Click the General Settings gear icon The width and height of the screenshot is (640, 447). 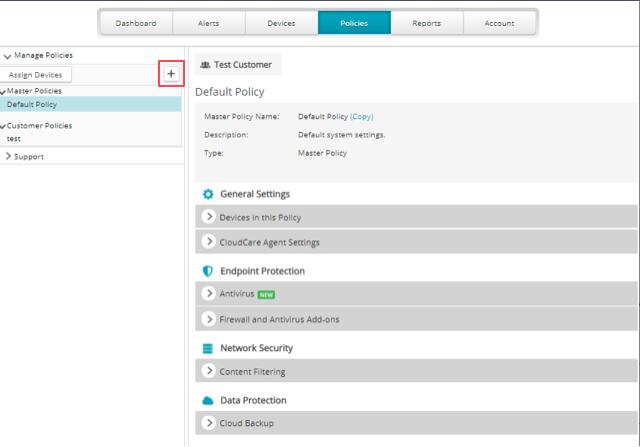coord(208,193)
